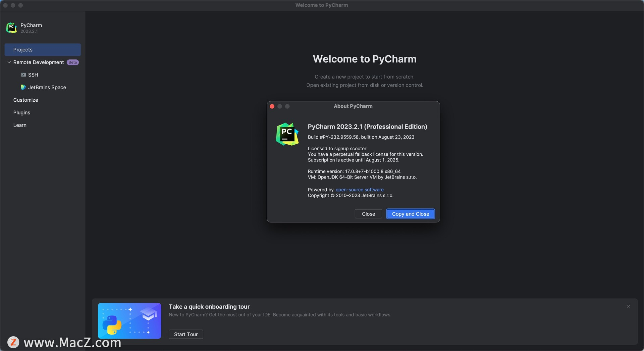The image size is (644, 351).
Task: Click the Copy and Close button
Action: point(411,214)
